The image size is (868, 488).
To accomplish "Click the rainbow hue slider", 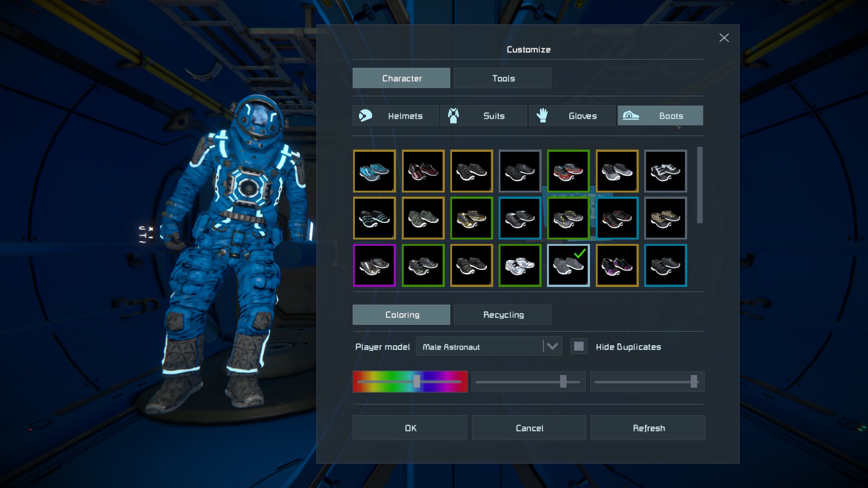I will [x=410, y=382].
